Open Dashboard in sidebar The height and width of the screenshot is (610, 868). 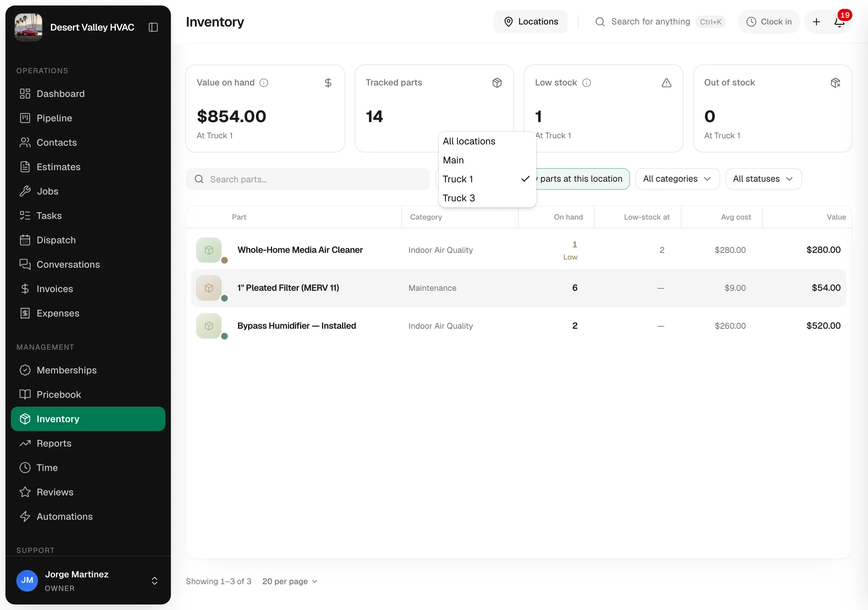(x=88, y=94)
